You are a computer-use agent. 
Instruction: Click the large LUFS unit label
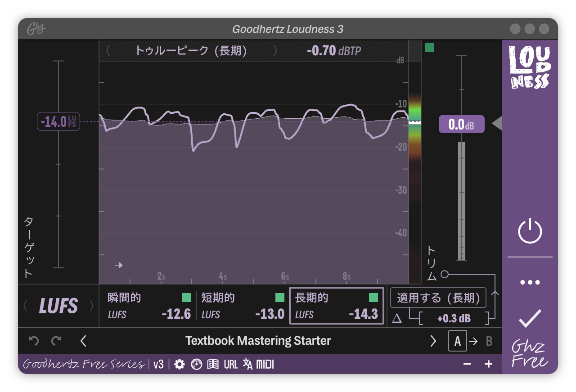point(58,306)
